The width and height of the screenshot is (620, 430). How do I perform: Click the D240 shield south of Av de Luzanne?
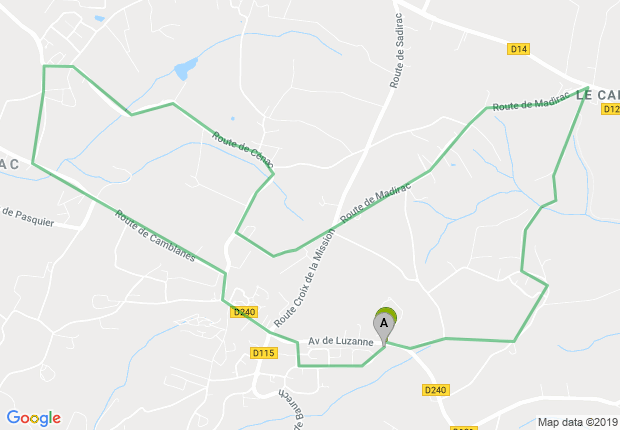436,390
